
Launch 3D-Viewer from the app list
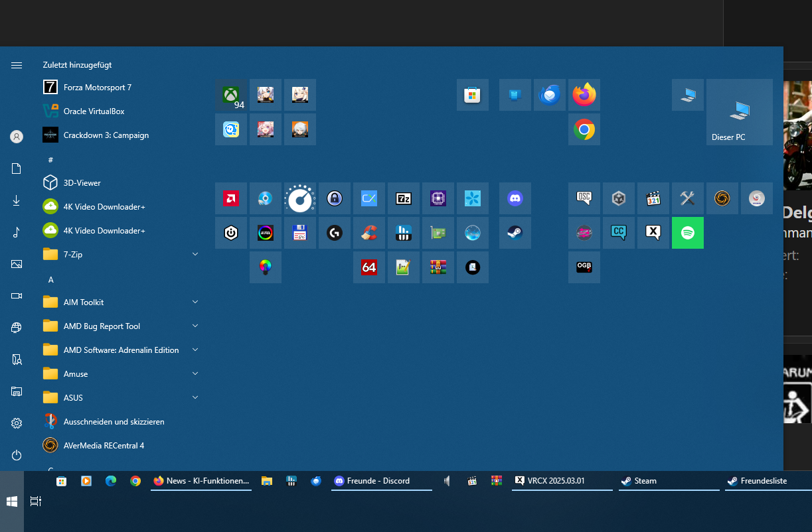tap(121, 182)
